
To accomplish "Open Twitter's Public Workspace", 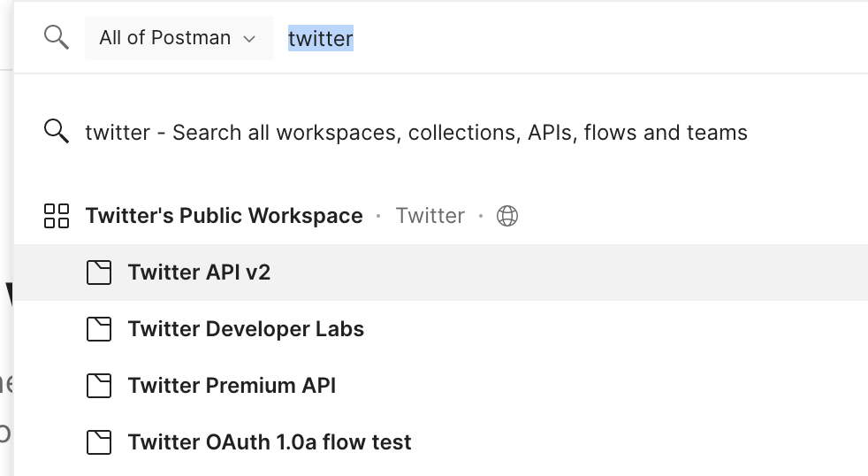I will pos(224,216).
